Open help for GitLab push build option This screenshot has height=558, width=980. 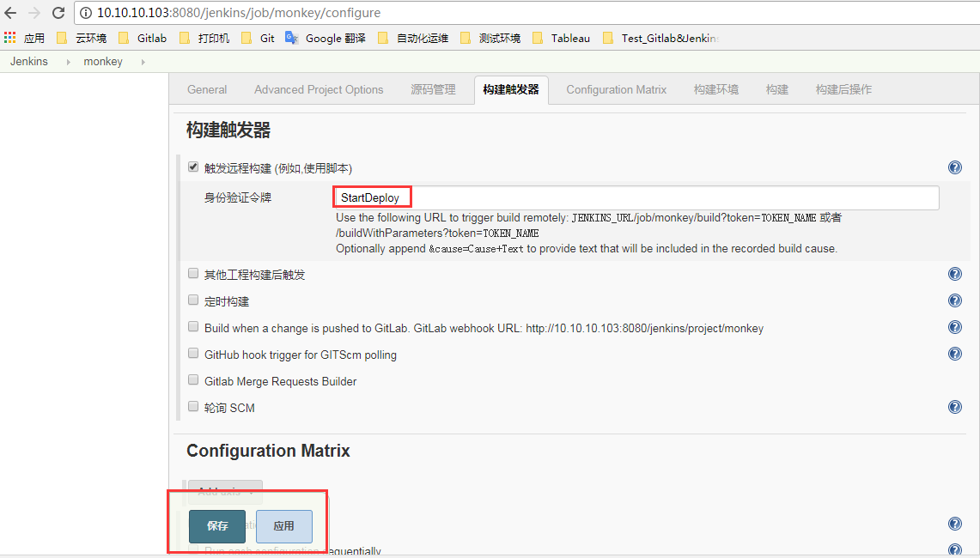(954, 327)
